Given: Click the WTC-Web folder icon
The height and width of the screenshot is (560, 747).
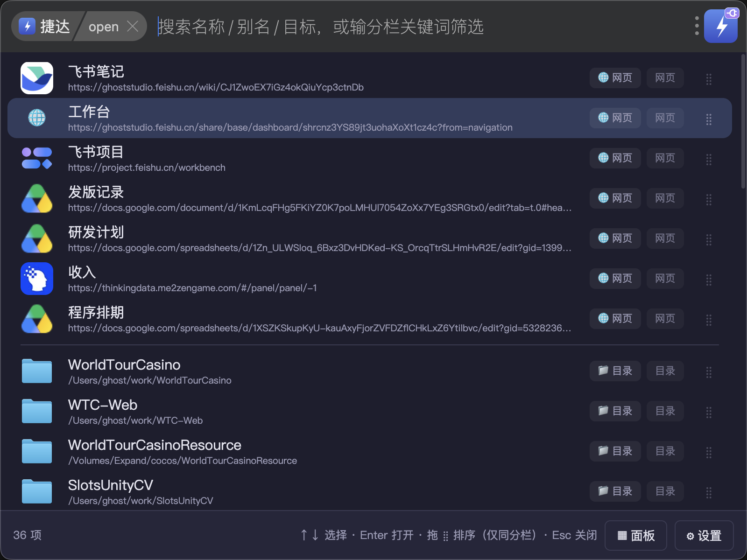Looking at the screenshot, I should (x=37, y=411).
